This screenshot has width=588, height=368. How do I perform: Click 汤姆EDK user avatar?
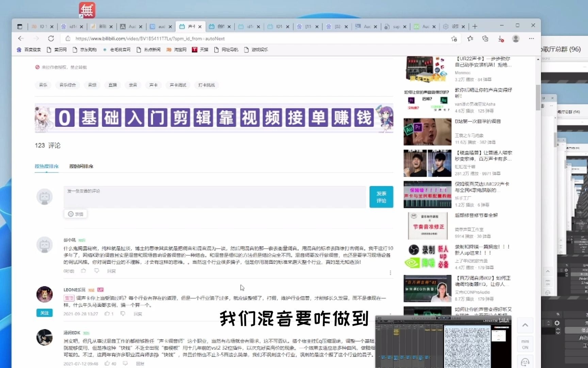(45, 337)
